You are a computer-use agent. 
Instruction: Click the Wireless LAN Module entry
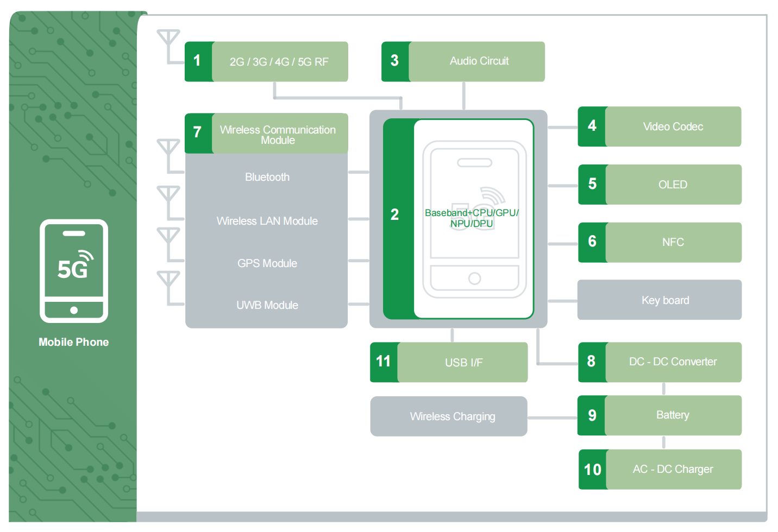pyautogui.click(x=267, y=221)
